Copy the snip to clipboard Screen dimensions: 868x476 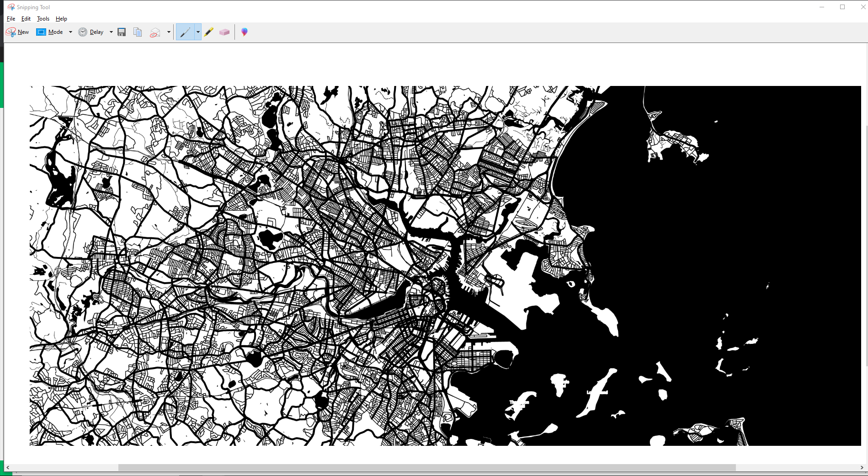tap(137, 32)
